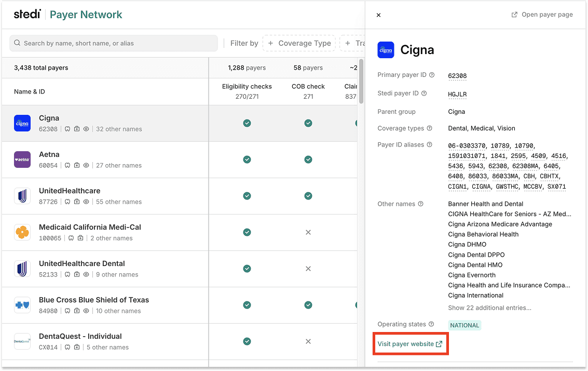Click the DentaQuest - Individual logo

[22, 341]
